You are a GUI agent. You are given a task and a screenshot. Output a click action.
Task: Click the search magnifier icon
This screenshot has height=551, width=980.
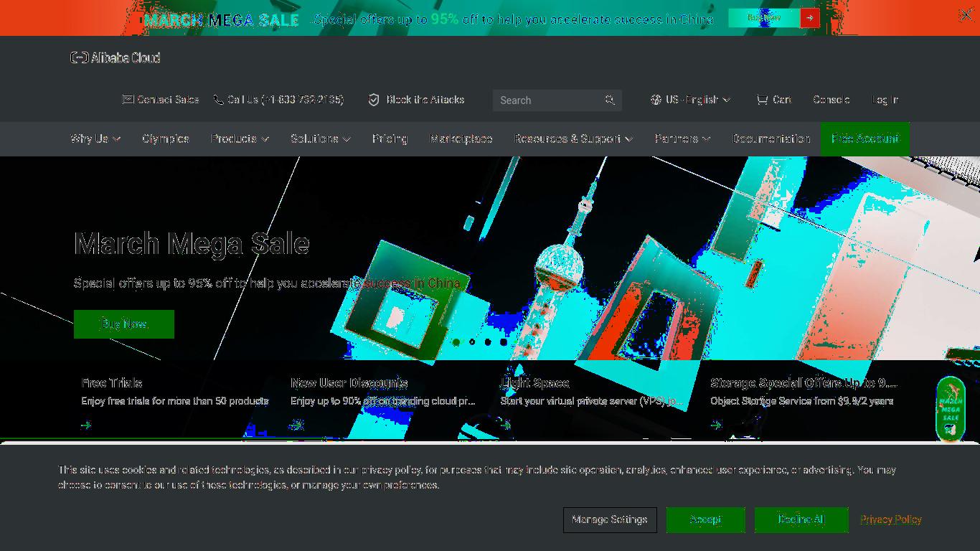coord(610,100)
